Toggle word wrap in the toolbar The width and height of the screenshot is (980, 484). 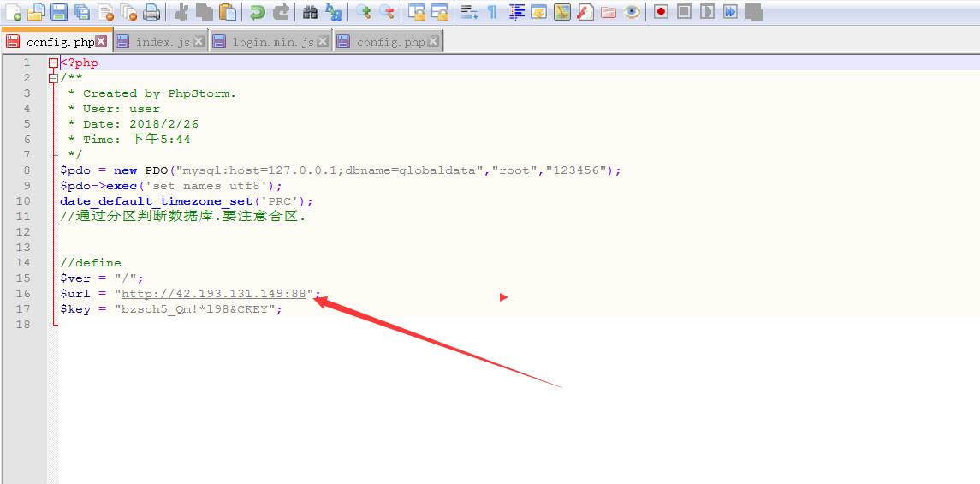[x=469, y=12]
